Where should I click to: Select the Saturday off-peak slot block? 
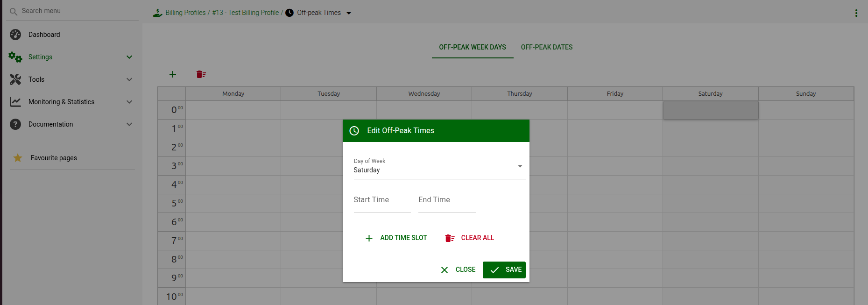pyautogui.click(x=711, y=110)
